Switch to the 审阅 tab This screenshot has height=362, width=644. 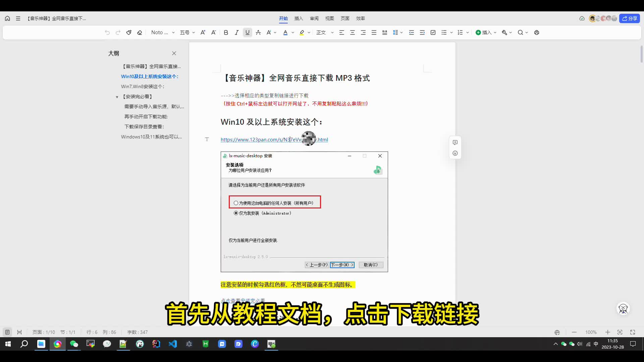click(x=314, y=18)
